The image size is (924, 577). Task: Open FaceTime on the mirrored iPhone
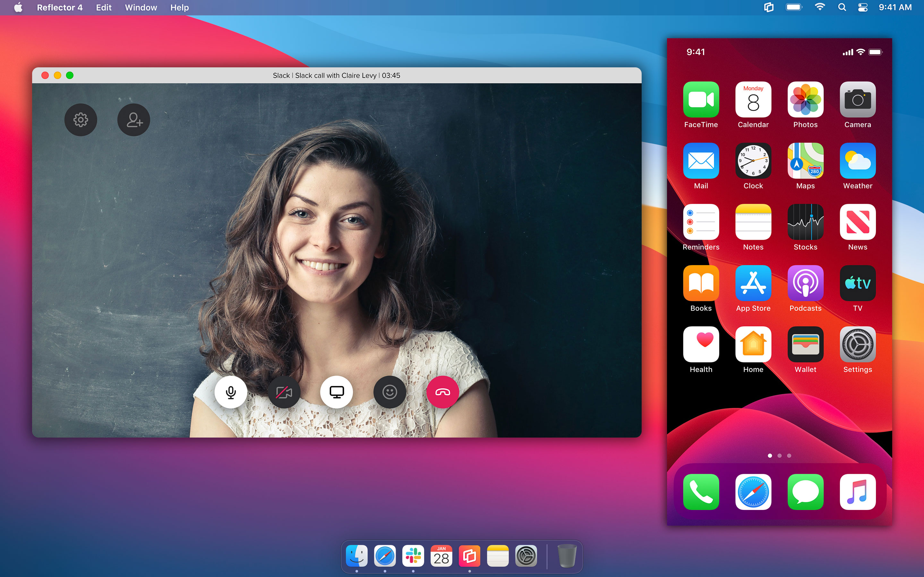(x=701, y=100)
